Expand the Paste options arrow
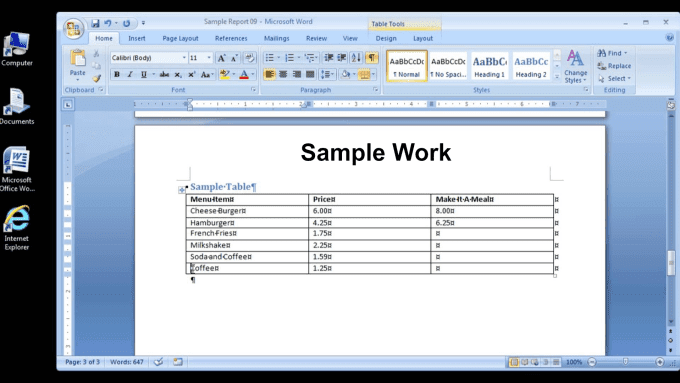Image resolution: width=680 pixels, height=383 pixels. click(x=78, y=80)
